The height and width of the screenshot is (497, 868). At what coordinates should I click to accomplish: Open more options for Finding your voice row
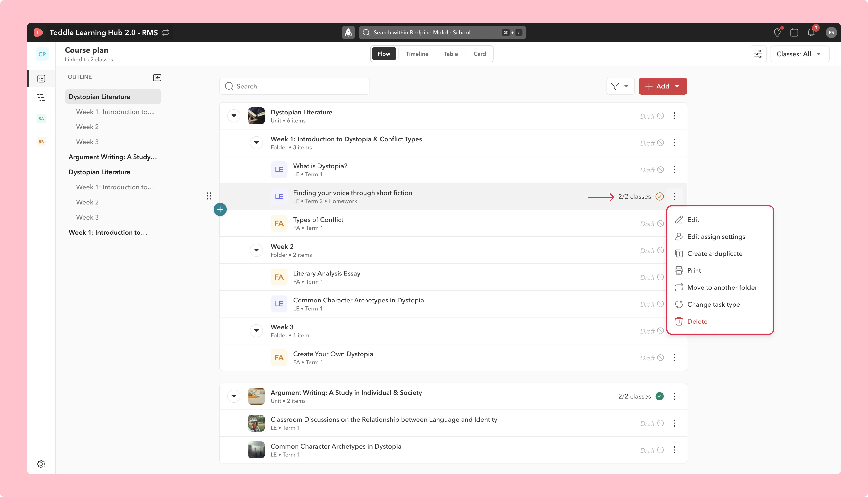pos(674,197)
